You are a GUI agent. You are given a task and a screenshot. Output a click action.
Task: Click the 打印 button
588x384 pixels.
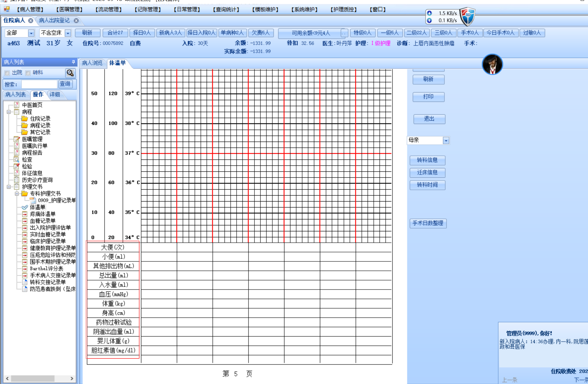coord(428,97)
